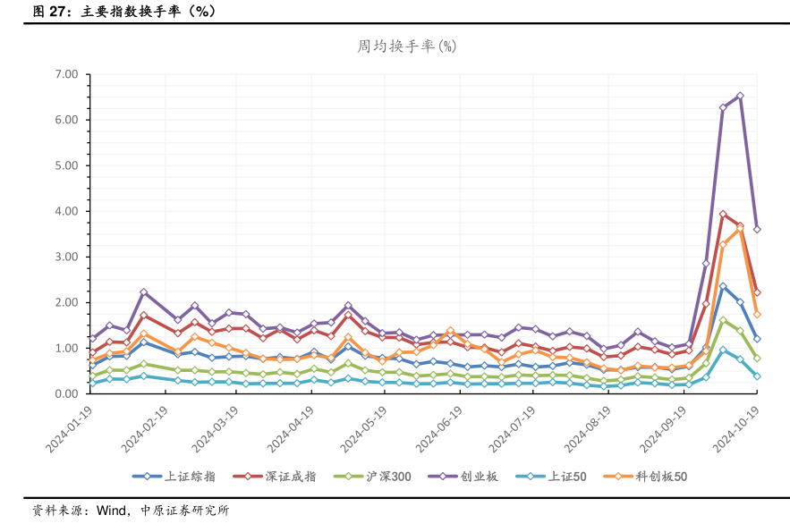This screenshot has height=532, width=790.
Task: Select the 上证综指 legend label text
Action: [x=191, y=477]
